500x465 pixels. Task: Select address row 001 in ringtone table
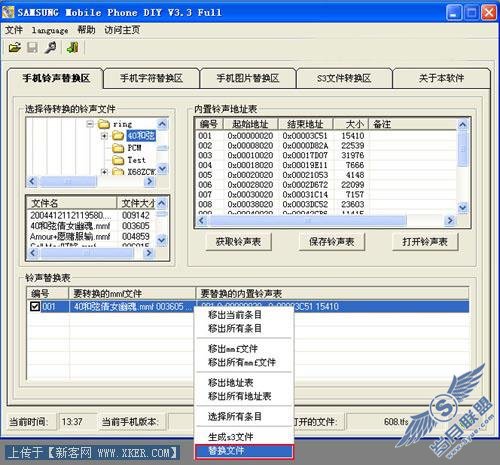point(327,136)
